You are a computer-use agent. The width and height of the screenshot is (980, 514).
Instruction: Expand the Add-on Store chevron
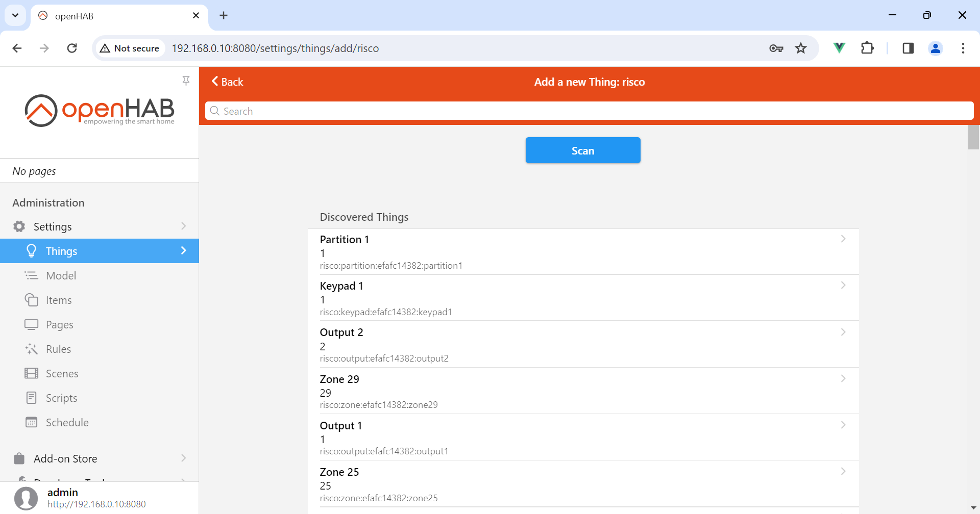tap(184, 458)
